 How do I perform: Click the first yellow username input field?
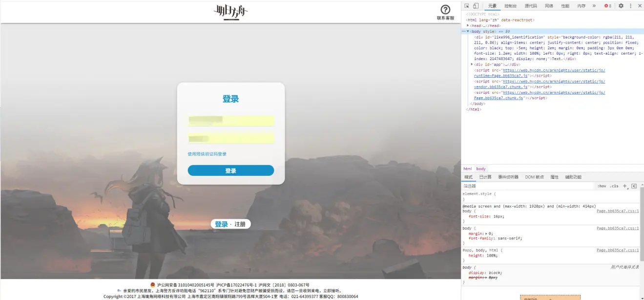(231, 121)
